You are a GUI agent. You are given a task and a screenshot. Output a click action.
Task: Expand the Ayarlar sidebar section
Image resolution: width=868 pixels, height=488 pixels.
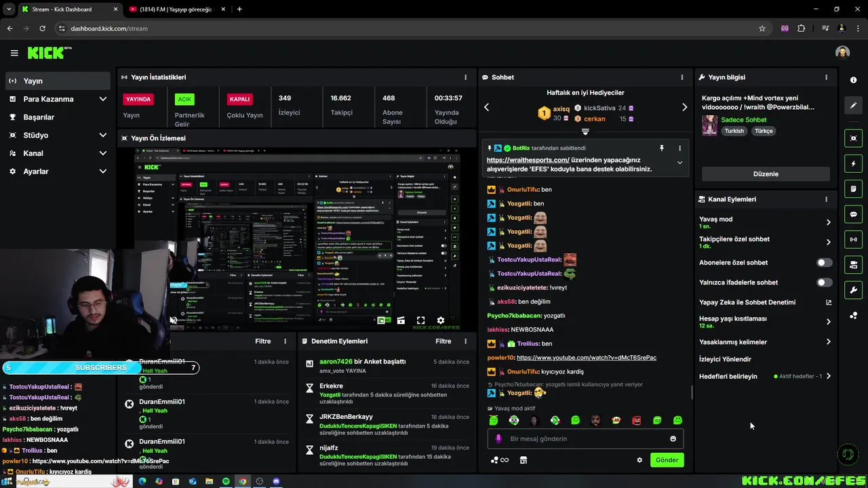point(102,171)
